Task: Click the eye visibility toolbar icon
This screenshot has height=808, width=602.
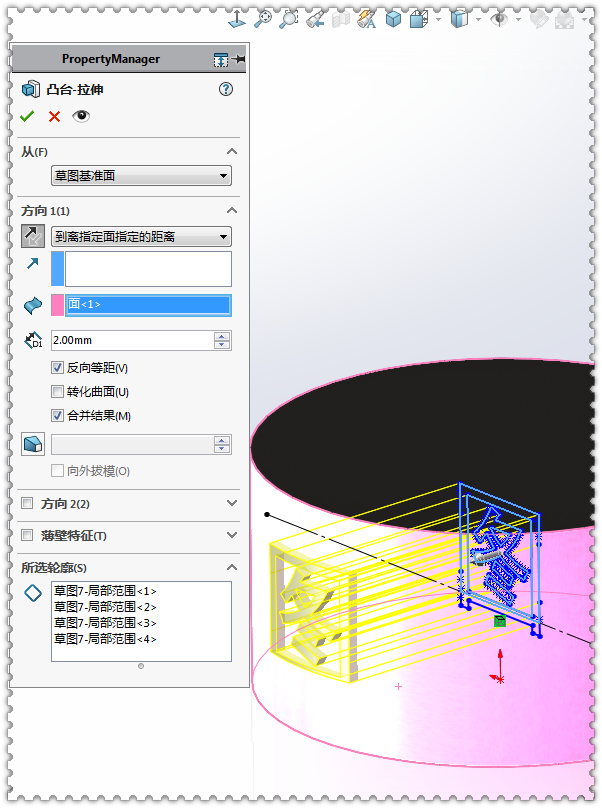Action: pos(499,20)
